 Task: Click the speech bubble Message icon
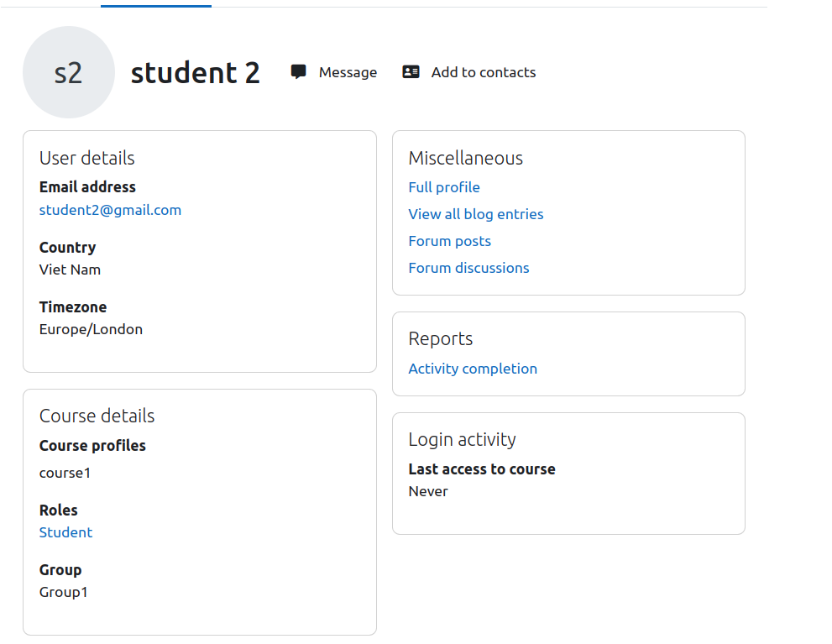point(298,71)
